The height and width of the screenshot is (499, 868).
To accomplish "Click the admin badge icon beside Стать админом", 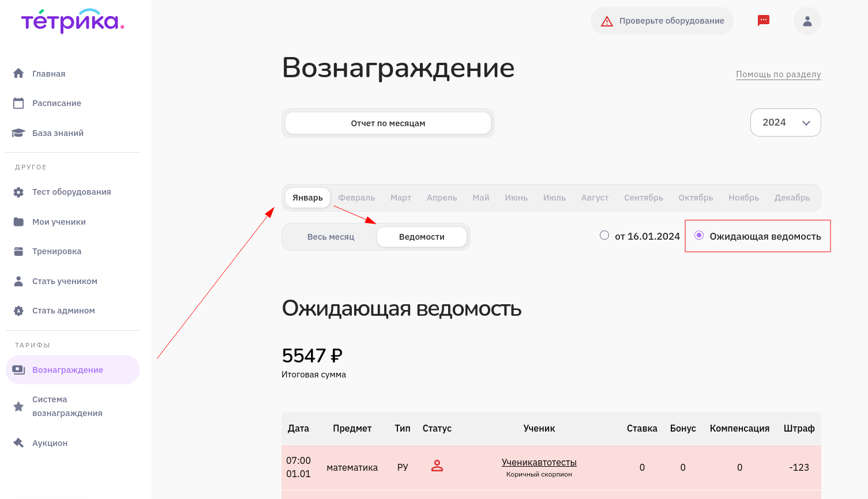I will [18, 311].
